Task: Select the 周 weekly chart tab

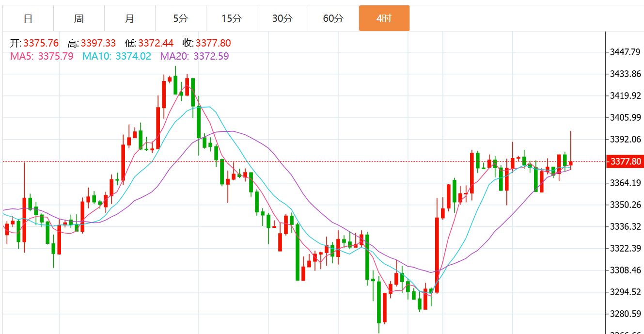Action: tap(79, 18)
